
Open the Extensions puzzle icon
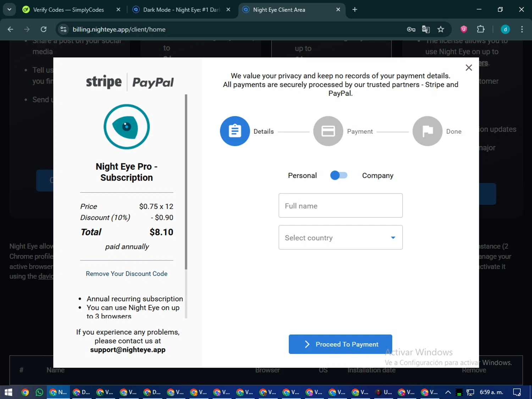pyautogui.click(x=481, y=29)
